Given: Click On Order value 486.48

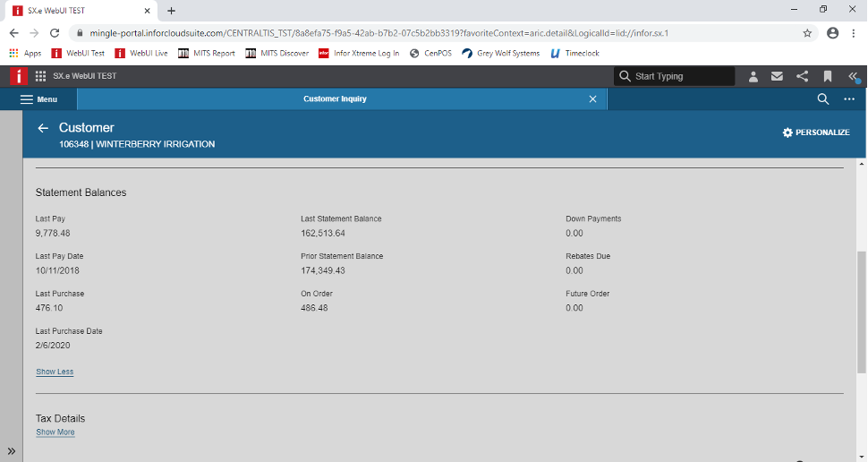Looking at the screenshot, I should click(x=314, y=308).
